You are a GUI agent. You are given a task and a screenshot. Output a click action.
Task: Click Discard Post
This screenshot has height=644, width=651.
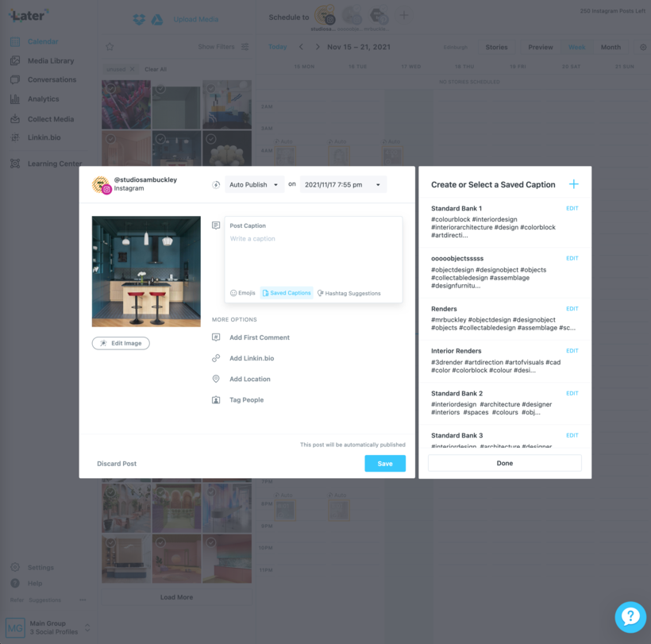(x=117, y=464)
